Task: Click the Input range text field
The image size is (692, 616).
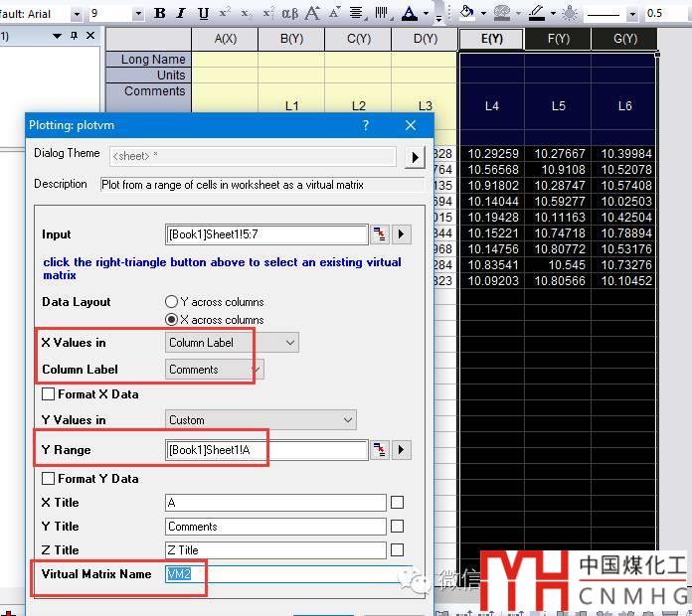Action: 266,234
